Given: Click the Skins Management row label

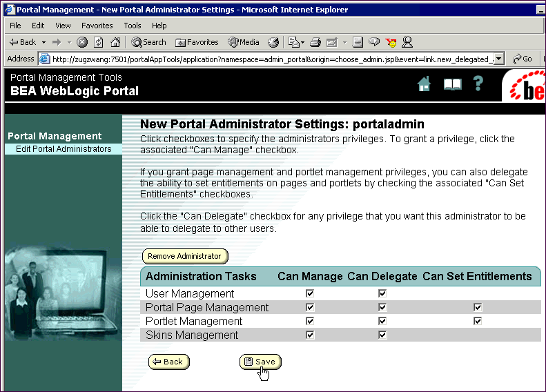Looking at the screenshot, I should (192, 335).
